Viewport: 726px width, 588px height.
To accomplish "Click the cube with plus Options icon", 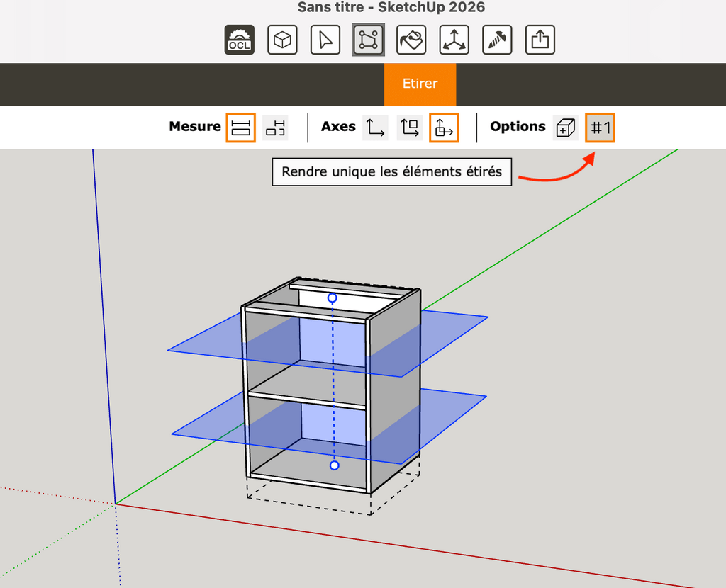I will tap(566, 128).
